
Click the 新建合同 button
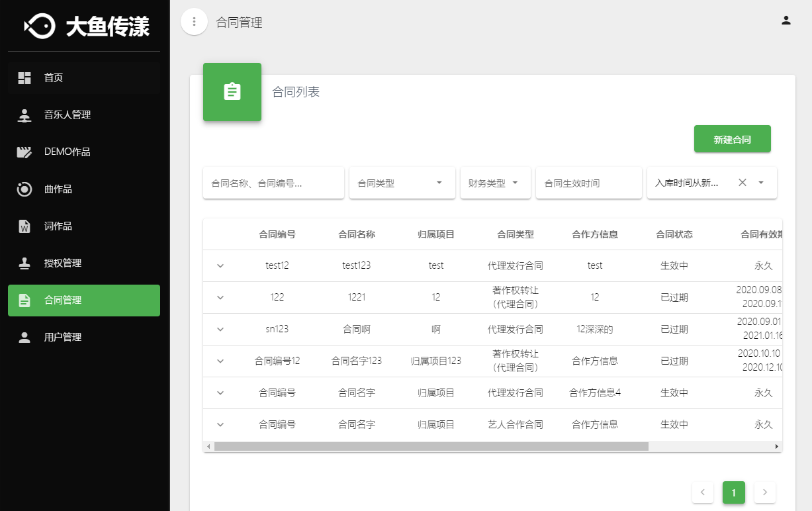(x=732, y=139)
